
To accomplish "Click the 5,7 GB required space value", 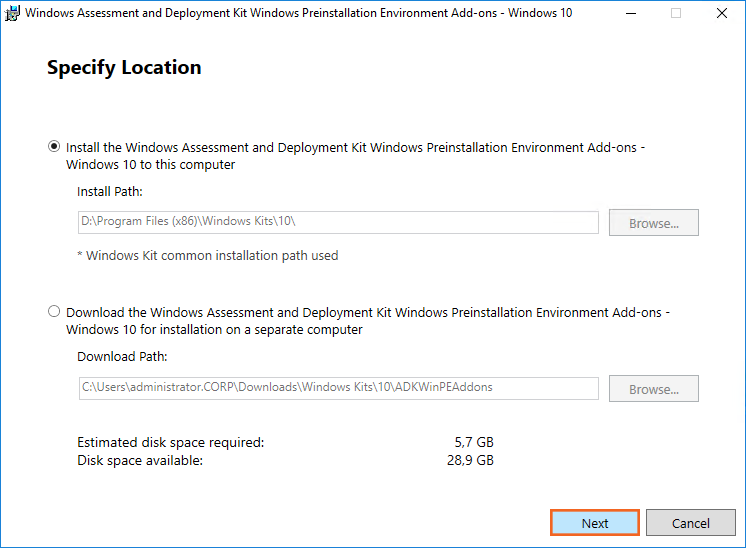I will point(473,442).
